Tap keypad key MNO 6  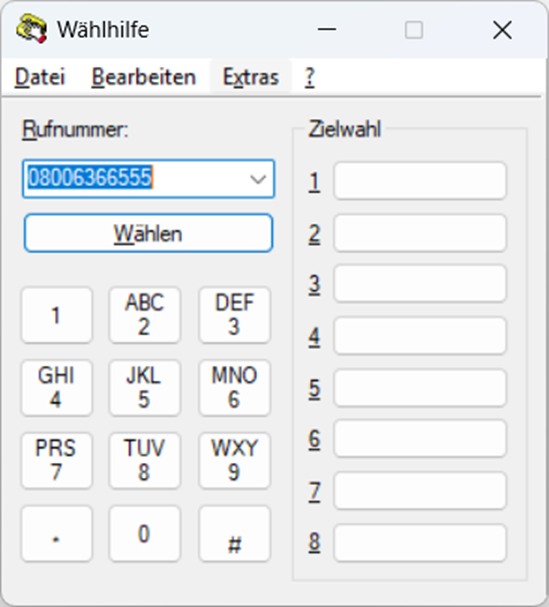(x=235, y=388)
